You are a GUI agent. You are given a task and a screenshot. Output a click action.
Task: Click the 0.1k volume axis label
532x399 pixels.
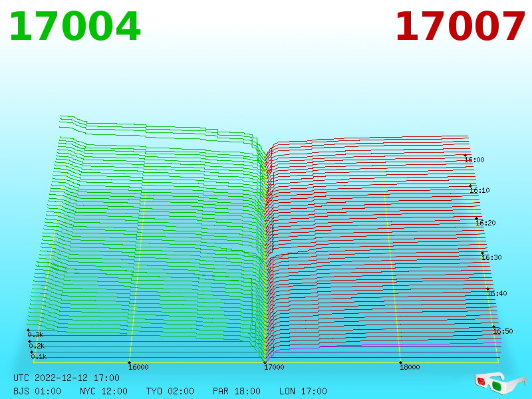coord(39,356)
